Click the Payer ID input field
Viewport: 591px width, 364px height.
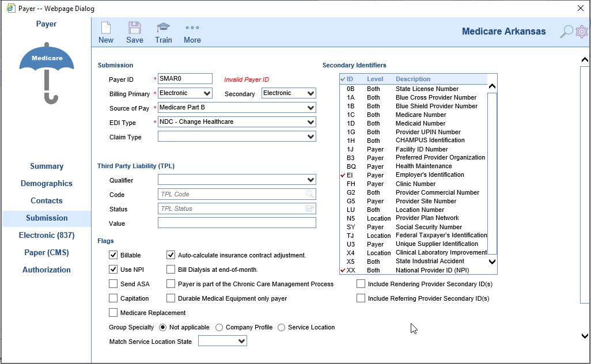coord(185,79)
